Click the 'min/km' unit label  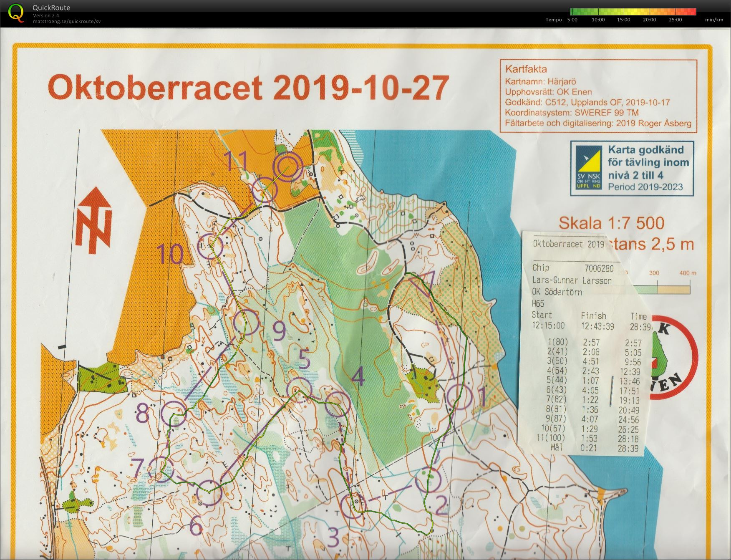(x=714, y=20)
